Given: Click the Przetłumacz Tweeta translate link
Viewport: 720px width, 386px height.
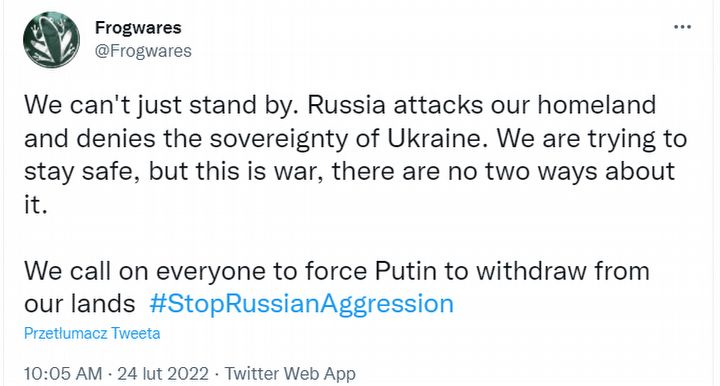Looking at the screenshot, I should pyautogui.click(x=92, y=333).
